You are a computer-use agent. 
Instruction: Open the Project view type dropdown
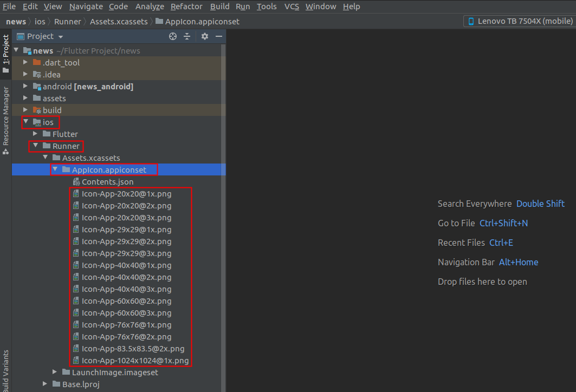click(60, 37)
